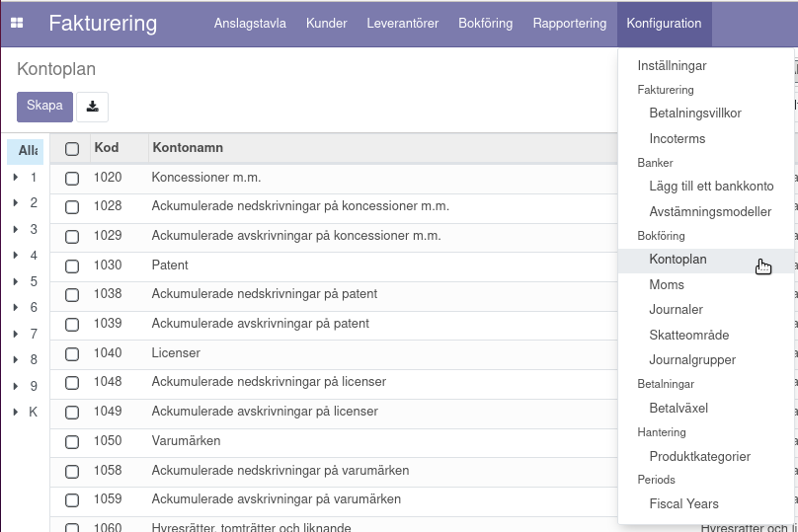Tick checkbox for account 1020
Viewport: 798px width, 532px height.
(72, 178)
